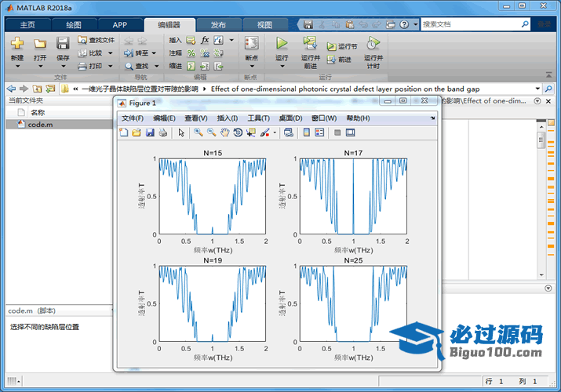The height and width of the screenshot is (392, 561).
Task: Click the Compare (比较) button
Action: [x=91, y=53]
